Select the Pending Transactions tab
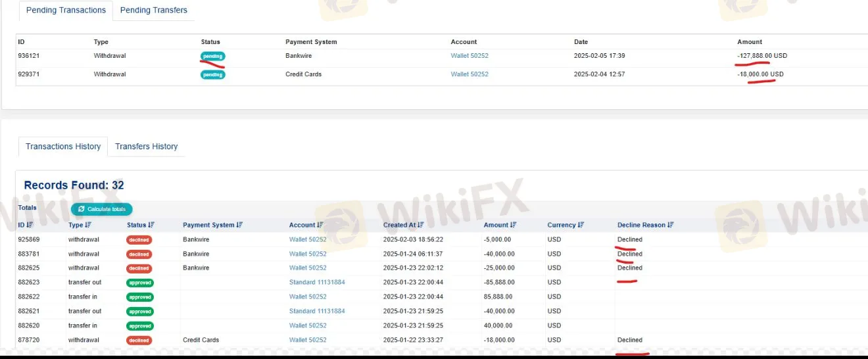 coord(66,10)
